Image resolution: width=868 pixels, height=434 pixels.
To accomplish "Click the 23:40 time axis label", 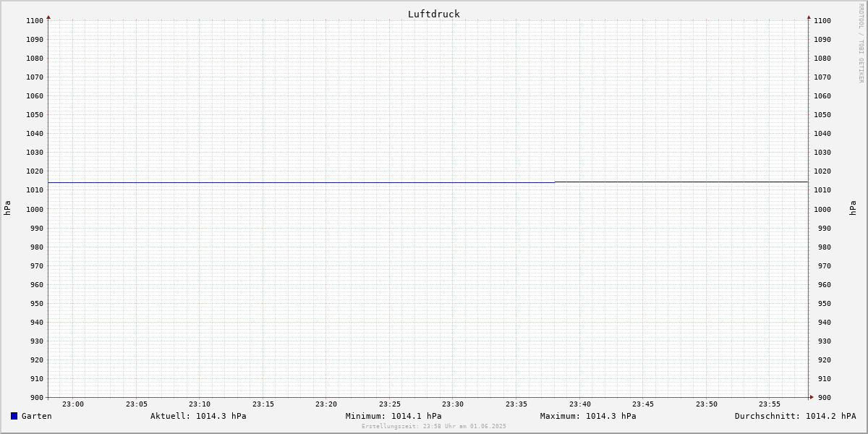I will point(580,404).
